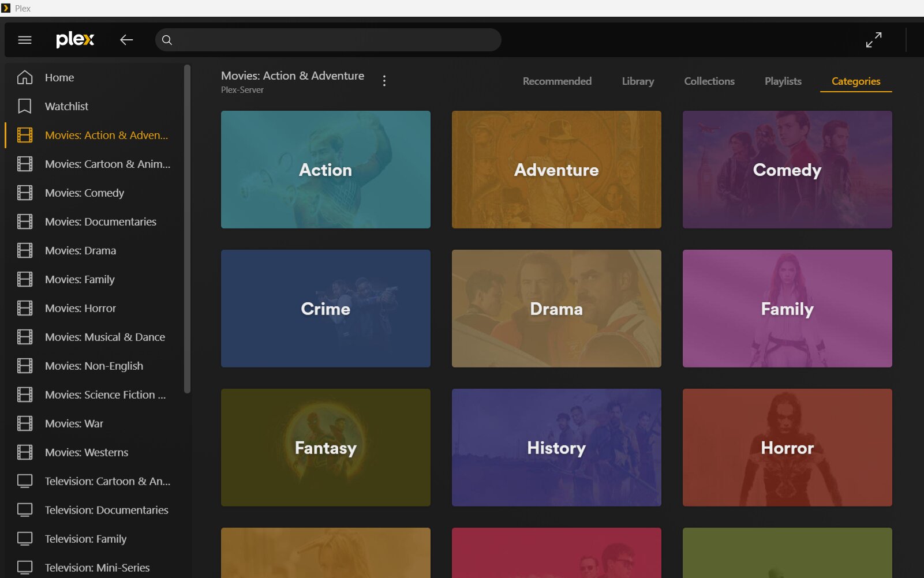
Task: Select Movies: Comedy library
Action: coord(85,193)
